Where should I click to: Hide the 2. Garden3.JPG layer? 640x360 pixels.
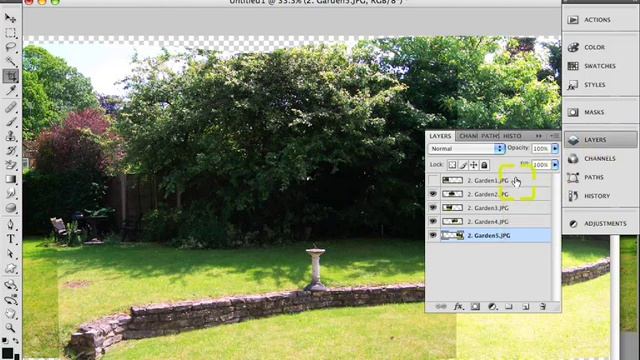tap(433, 208)
